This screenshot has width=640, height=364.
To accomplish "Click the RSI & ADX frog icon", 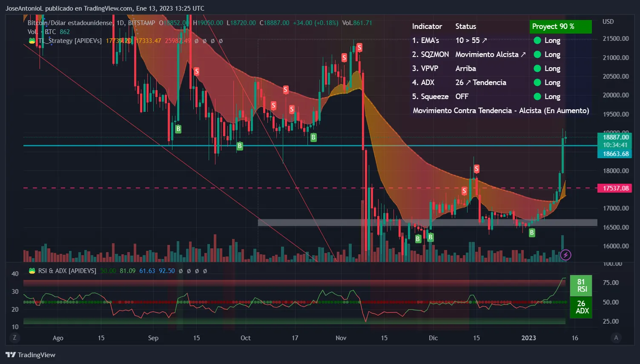I will pos(32,270).
